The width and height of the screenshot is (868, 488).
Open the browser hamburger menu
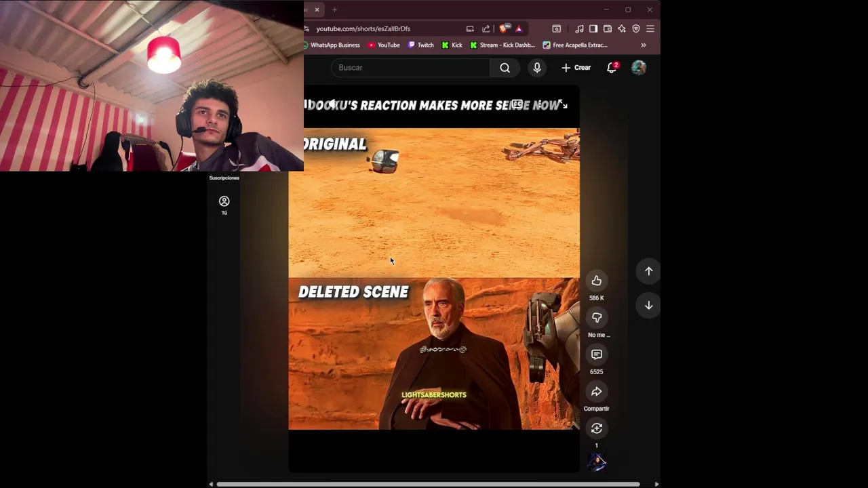(x=650, y=28)
